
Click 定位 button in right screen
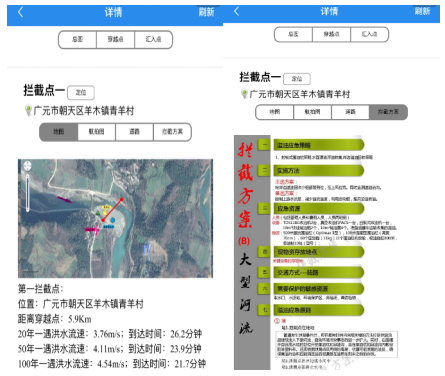(297, 79)
